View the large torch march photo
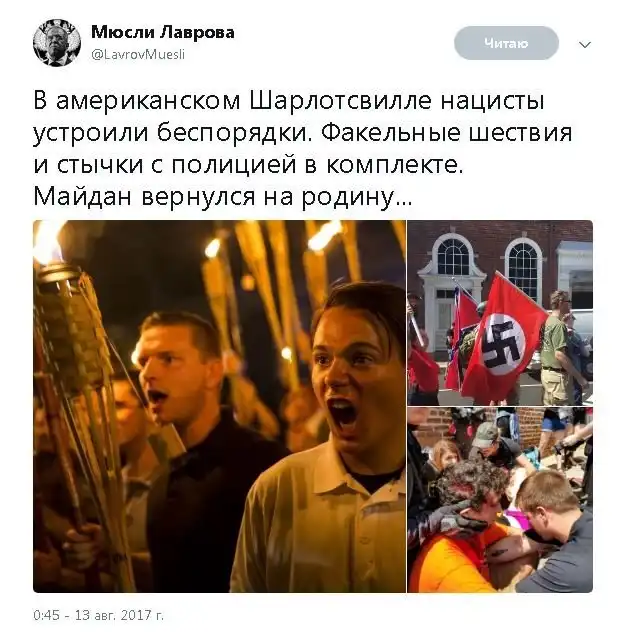 coord(219,406)
